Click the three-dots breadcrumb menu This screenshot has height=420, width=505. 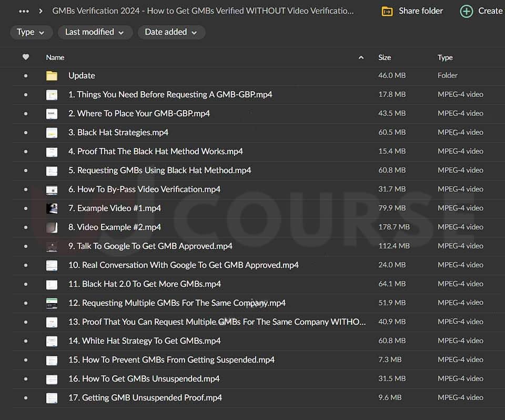24,11
